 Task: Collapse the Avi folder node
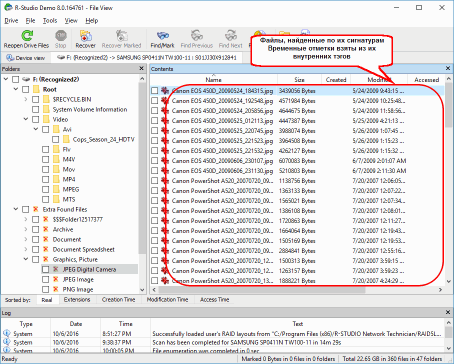[x=36, y=129]
